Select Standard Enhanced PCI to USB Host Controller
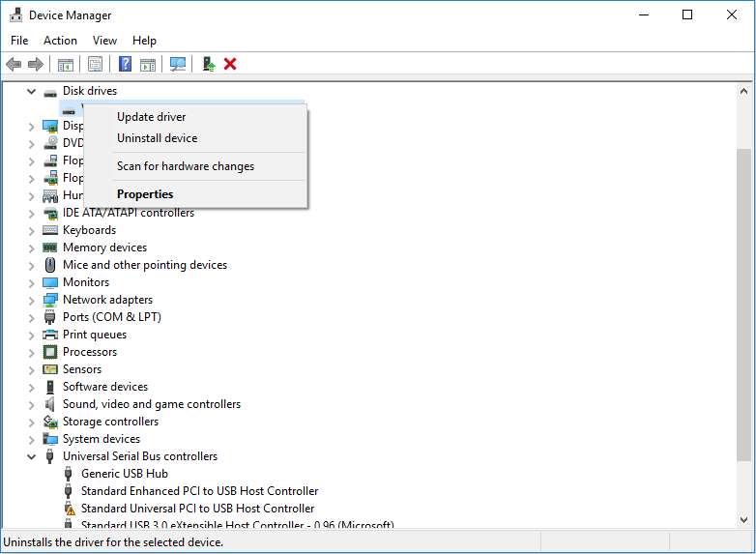The height and width of the screenshot is (554, 756). tap(199, 491)
